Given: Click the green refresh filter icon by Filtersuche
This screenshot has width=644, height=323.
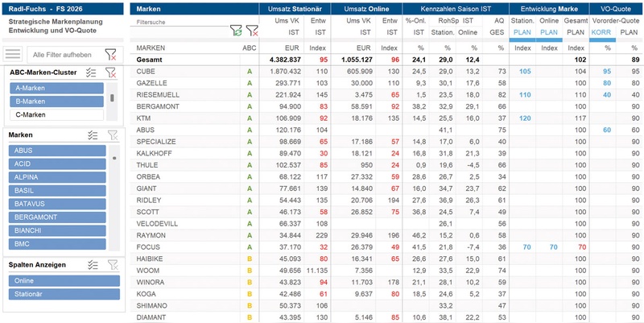Looking at the screenshot, I should 236,31.
